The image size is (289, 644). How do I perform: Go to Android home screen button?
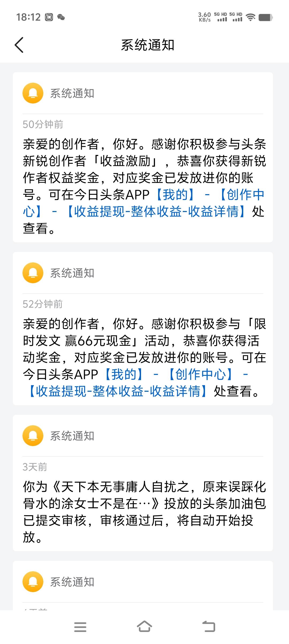[144, 627]
